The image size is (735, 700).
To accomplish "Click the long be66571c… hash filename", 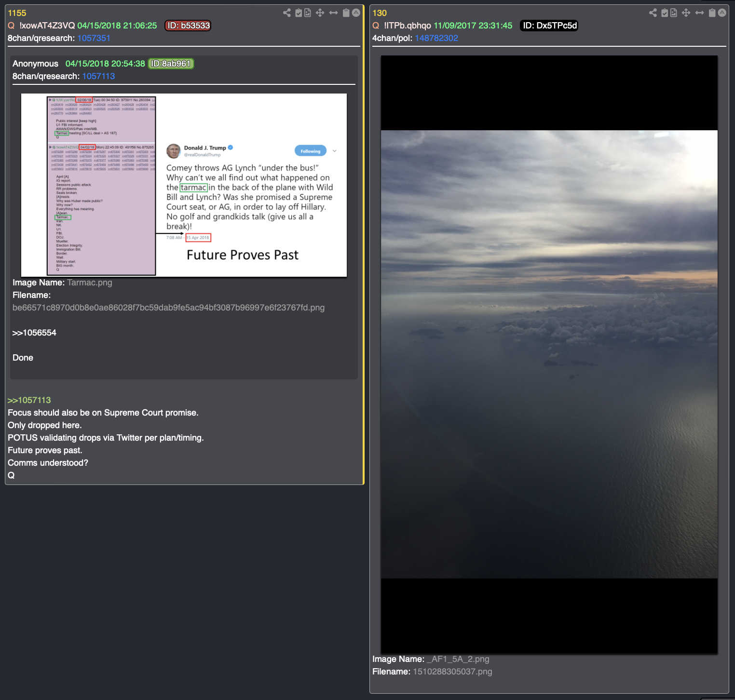I will click(168, 308).
